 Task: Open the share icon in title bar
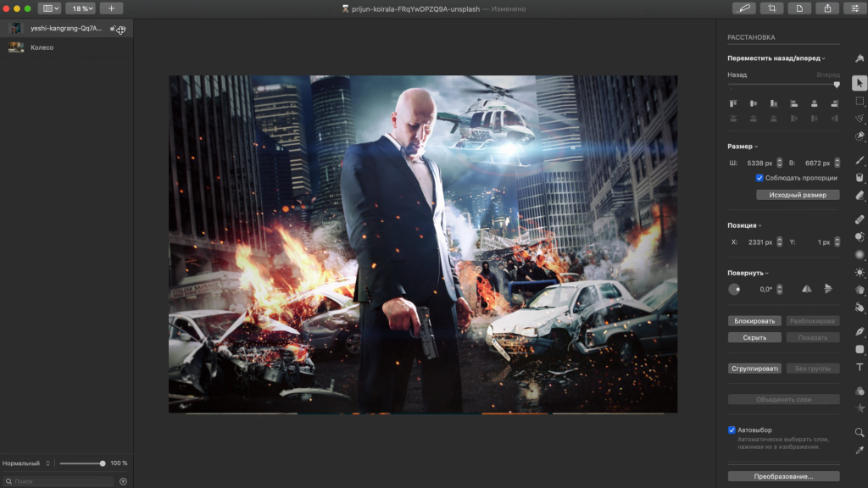[x=827, y=8]
